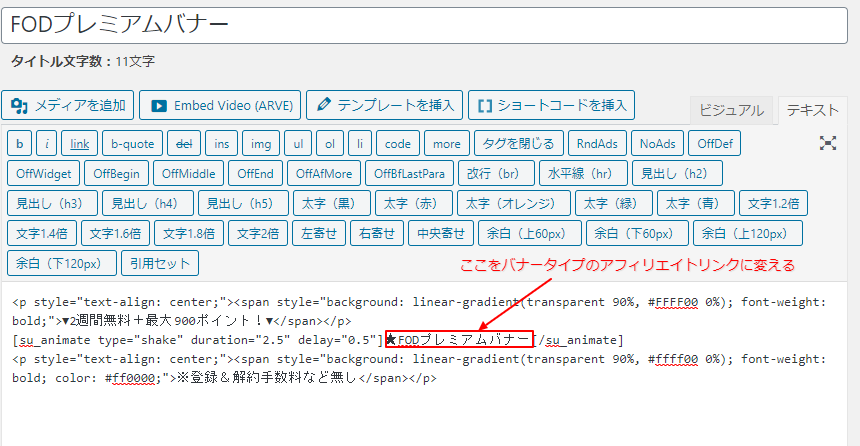
Task: Insert list item with li button
Action: [360, 144]
